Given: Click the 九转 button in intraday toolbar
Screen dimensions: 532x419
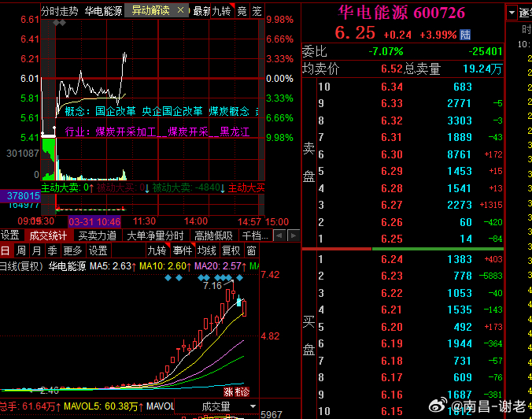Looking at the screenshot, I should click(x=222, y=11).
